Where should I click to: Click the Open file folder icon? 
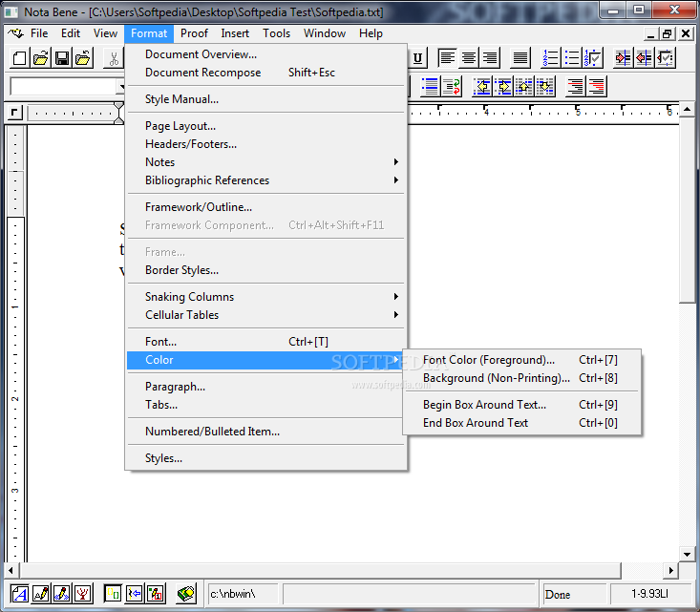click(x=41, y=58)
